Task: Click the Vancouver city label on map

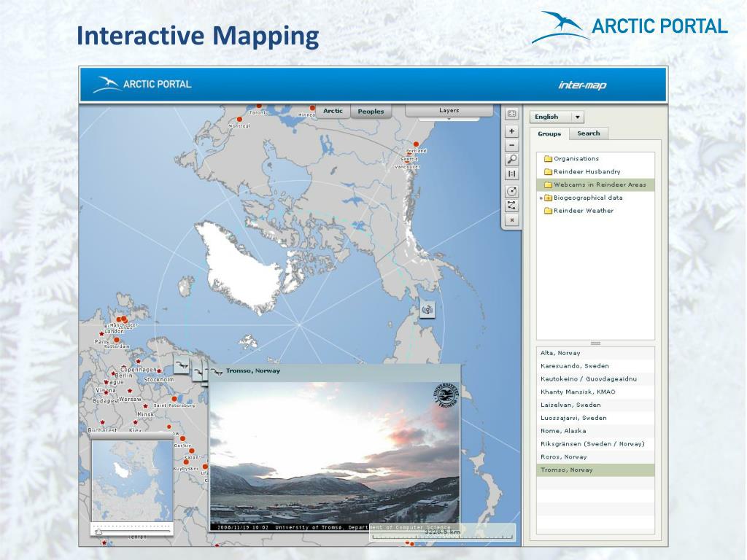Action: pyautogui.click(x=407, y=167)
